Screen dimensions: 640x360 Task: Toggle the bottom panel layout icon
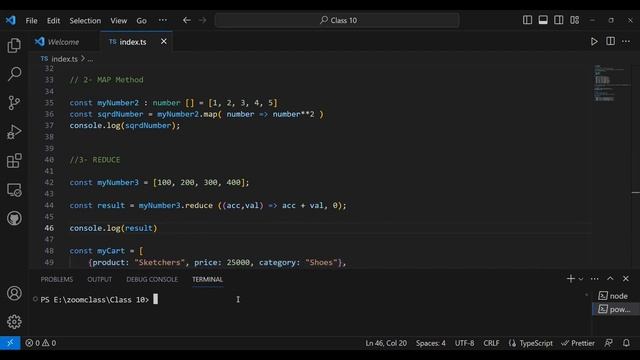pyautogui.click(x=543, y=20)
